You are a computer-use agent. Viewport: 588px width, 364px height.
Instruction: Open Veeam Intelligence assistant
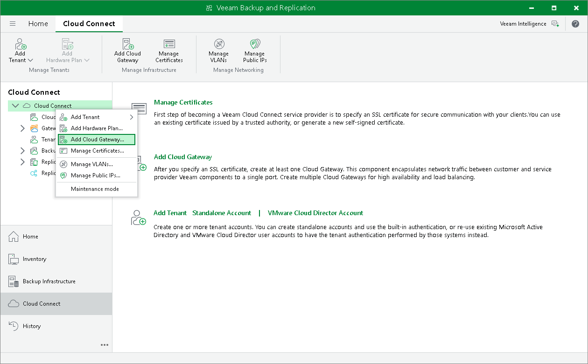(529, 24)
